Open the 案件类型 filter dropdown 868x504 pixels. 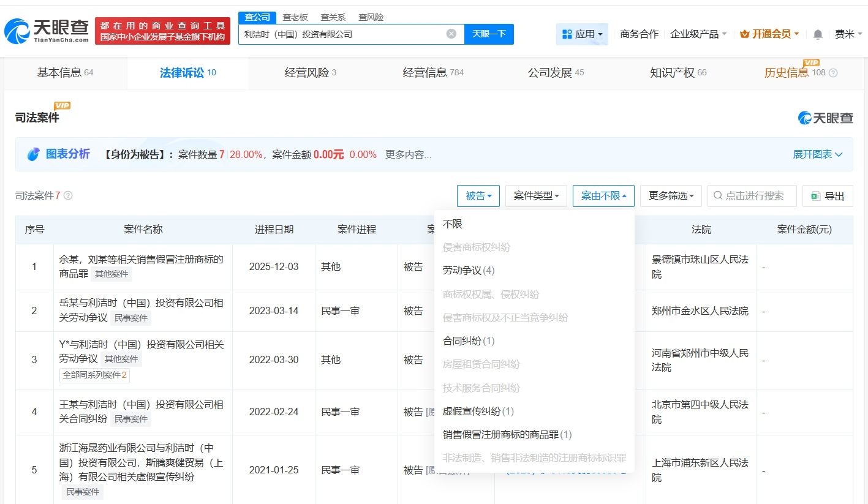pyautogui.click(x=536, y=196)
